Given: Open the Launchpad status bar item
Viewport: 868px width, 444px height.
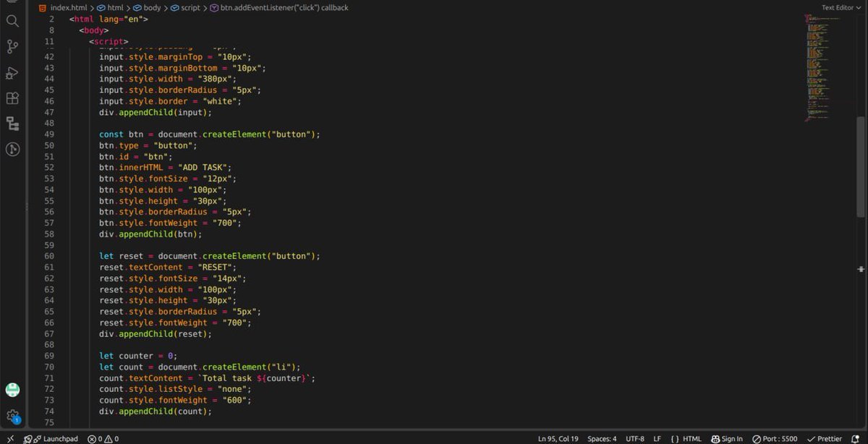Looking at the screenshot, I should (51, 439).
